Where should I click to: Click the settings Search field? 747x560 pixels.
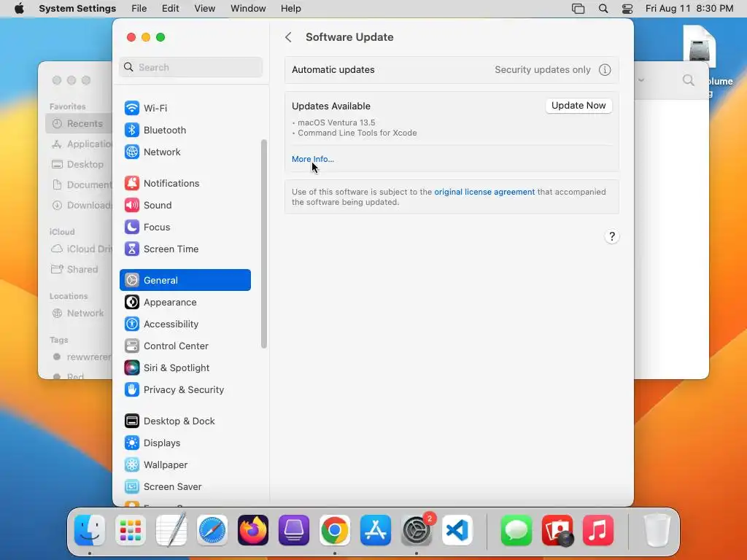click(190, 67)
